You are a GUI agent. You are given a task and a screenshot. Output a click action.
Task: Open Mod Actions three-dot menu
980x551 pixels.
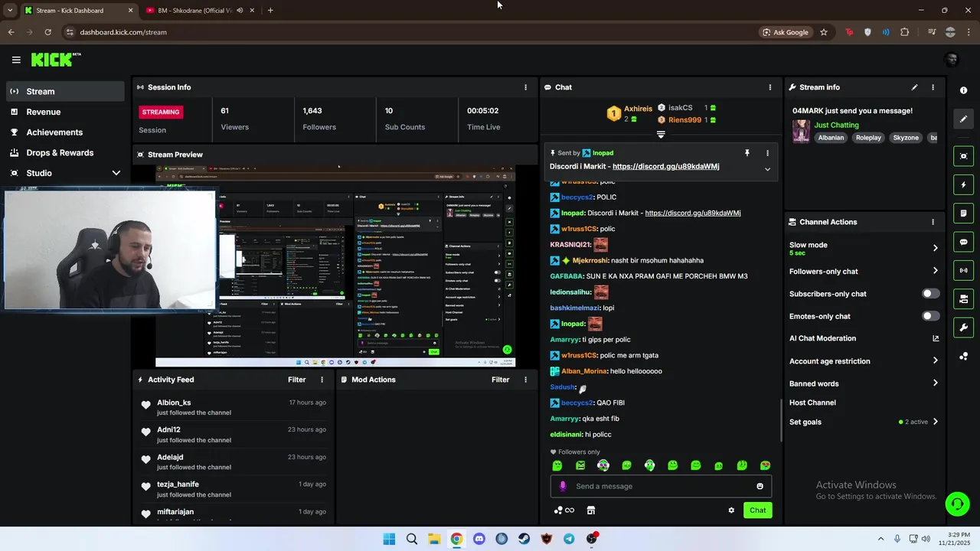525,380
